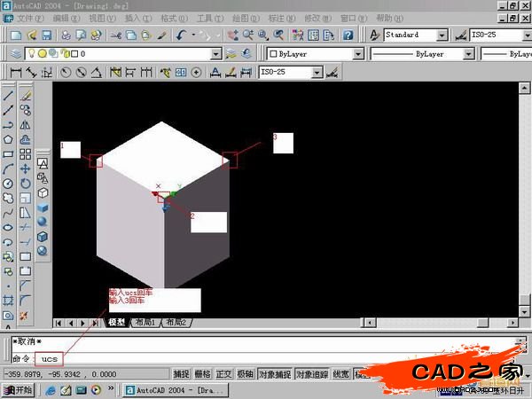This screenshot has width=532, height=399.
Task: Select the Line draw tool
Action: [x=8, y=94]
